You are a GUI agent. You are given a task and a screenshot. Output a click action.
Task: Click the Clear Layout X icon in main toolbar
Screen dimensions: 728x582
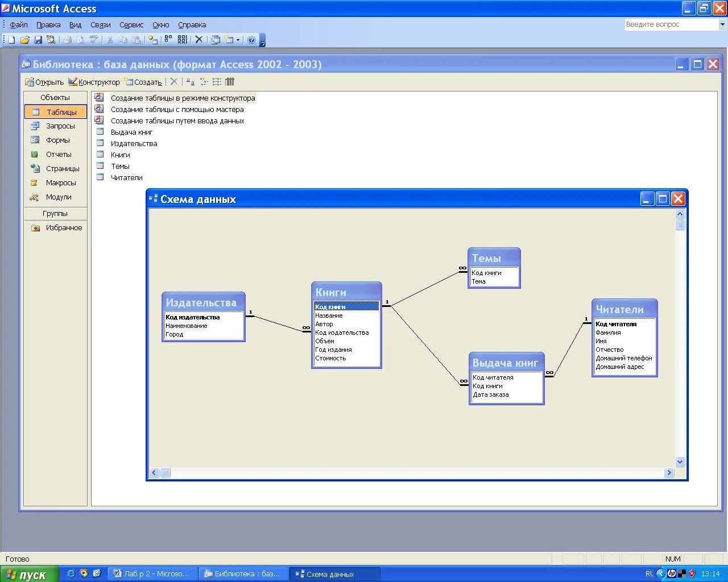(199, 40)
